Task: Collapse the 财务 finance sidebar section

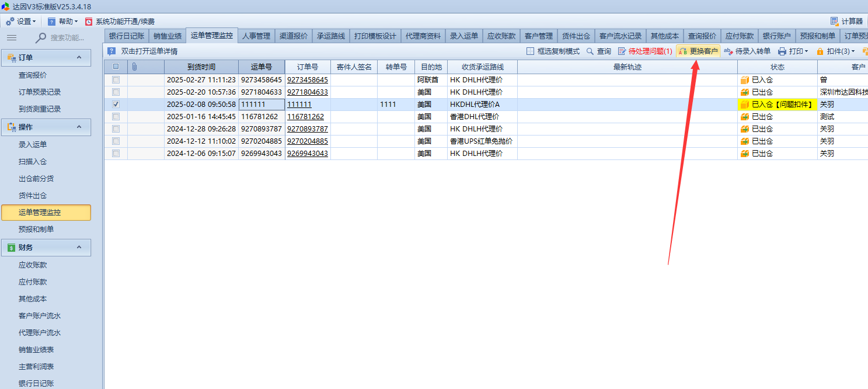Action: pyautogui.click(x=79, y=248)
